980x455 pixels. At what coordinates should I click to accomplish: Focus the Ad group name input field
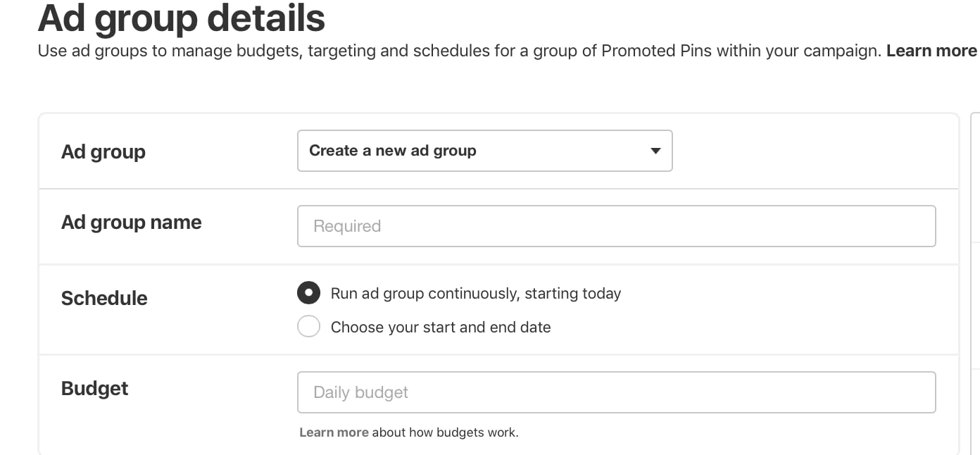[616, 226]
